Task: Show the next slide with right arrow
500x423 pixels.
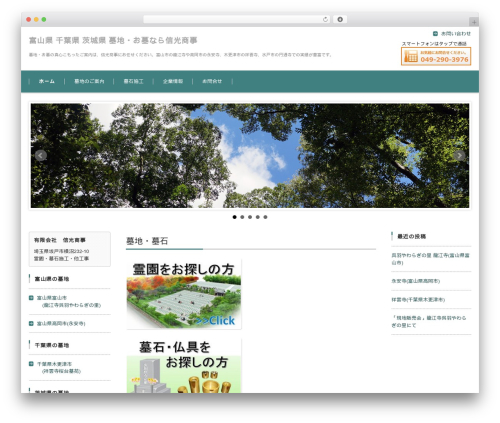Action: click(x=459, y=155)
